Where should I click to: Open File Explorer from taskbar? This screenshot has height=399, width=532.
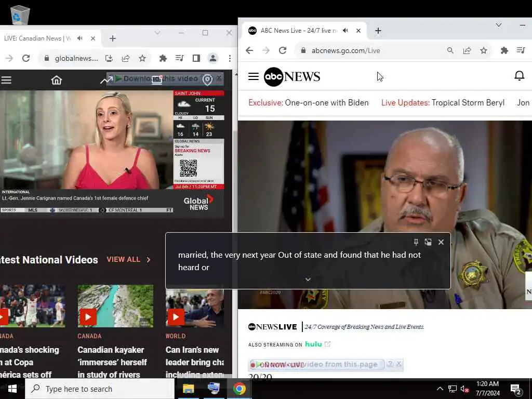coord(188,389)
